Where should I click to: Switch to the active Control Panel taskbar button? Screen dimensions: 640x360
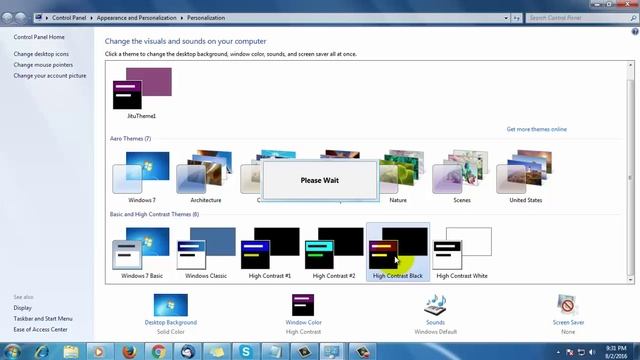click(x=332, y=351)
